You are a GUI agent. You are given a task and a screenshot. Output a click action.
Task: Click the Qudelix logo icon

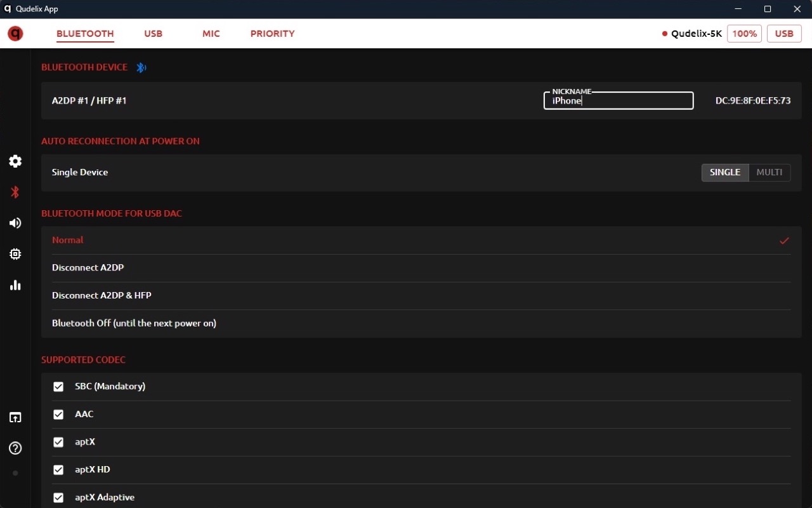pyautogui.click(x=15, y=34)
